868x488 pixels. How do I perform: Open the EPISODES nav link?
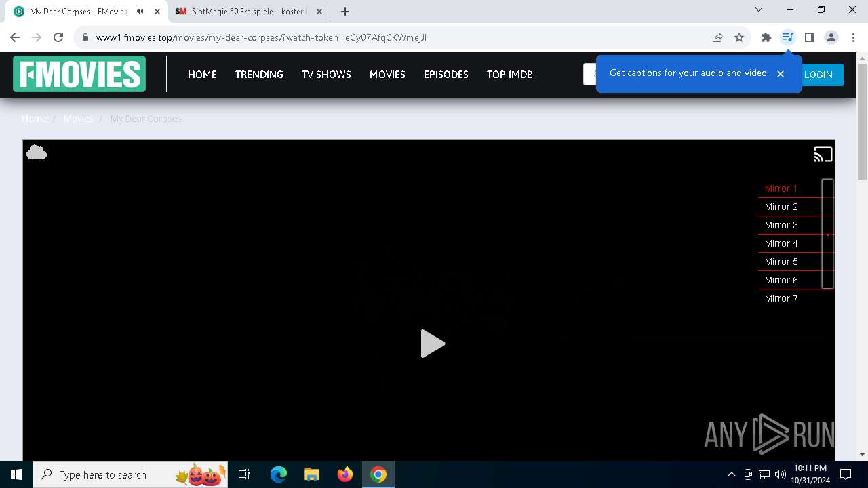coord(446,75)
